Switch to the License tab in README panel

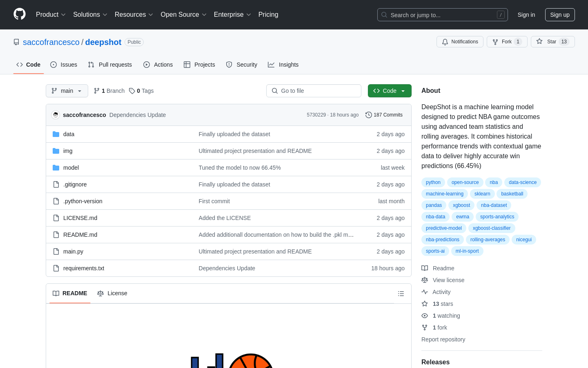(112, 293)
